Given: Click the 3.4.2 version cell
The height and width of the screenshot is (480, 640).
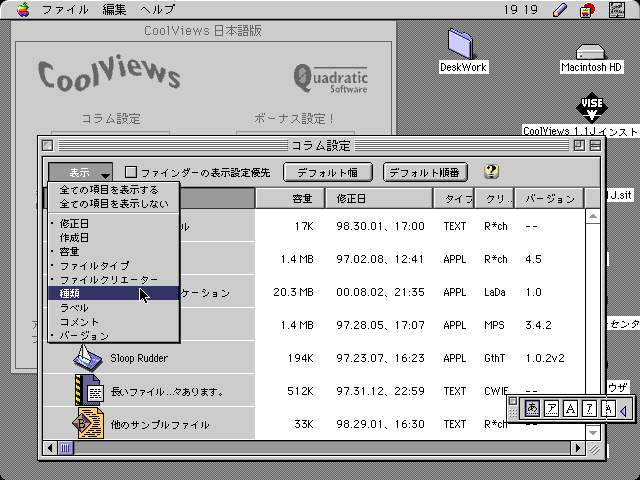Looking at the screenshot, I should click(x=538, y=325).
